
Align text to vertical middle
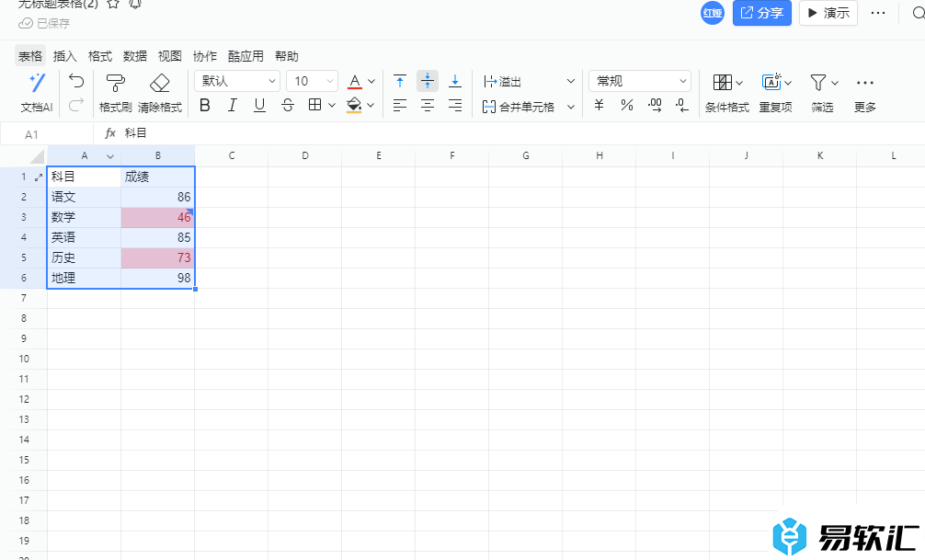click(428, 81)
